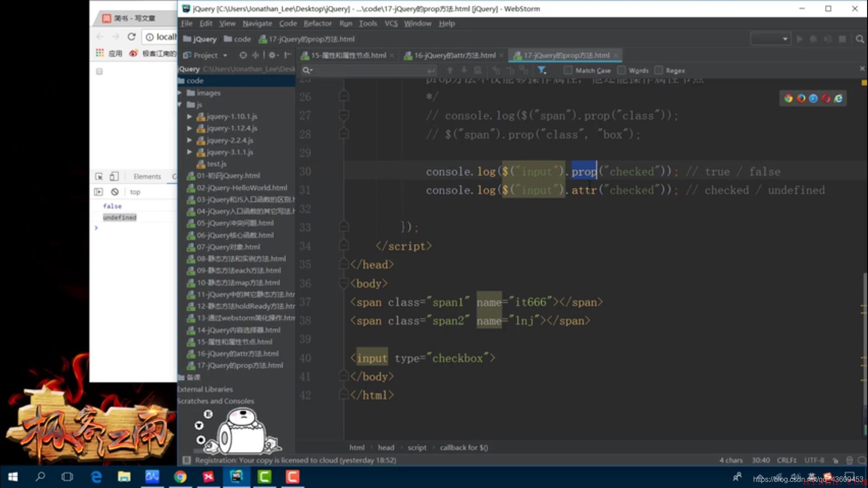Image resolution: width=868 pixels, height=488 pixels.
Task: Expand jquery-3.1.1.js node
Action: point(189,152)
